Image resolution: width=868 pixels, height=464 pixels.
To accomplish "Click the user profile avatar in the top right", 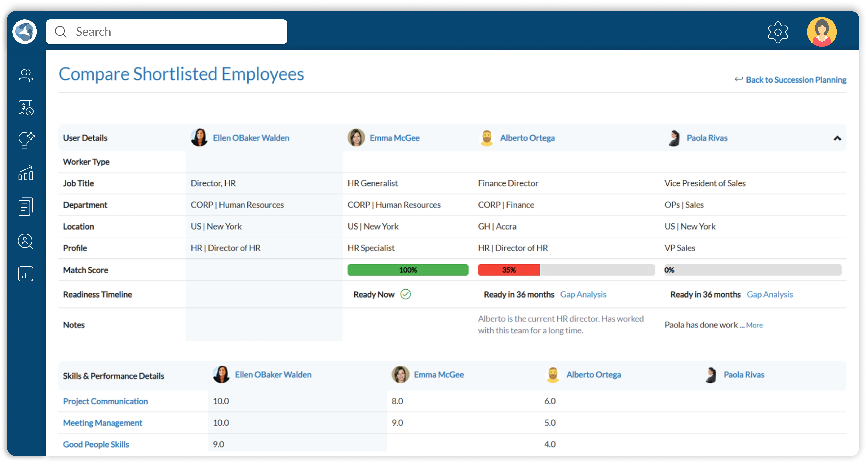I will point(822,31).
